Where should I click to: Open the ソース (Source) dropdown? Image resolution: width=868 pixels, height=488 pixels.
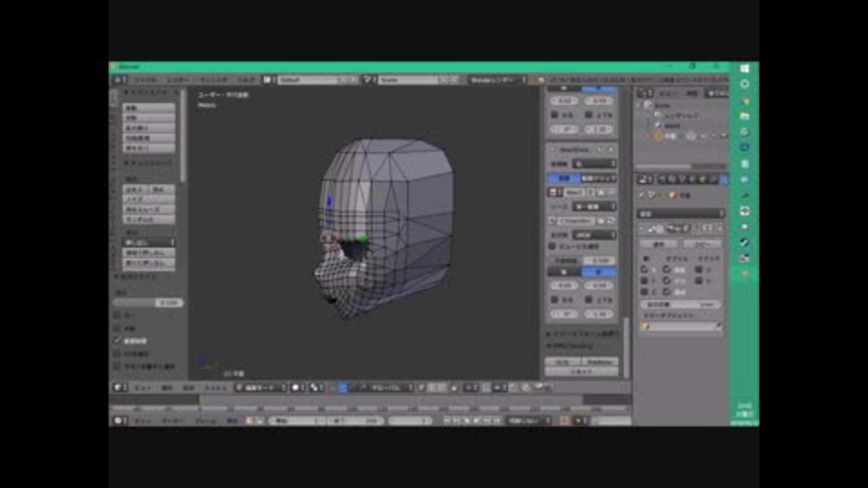pos(594,206)
